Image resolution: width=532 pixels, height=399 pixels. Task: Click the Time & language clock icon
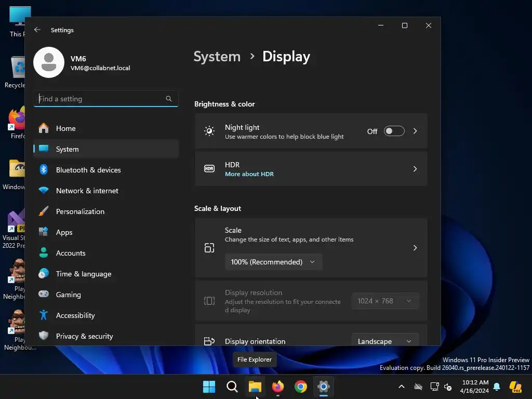(x=44, y=273)
